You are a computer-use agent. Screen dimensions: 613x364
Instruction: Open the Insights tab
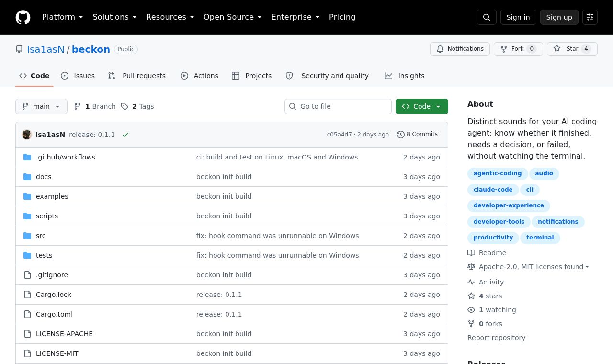pyautogui.click(x=405, y=76)
